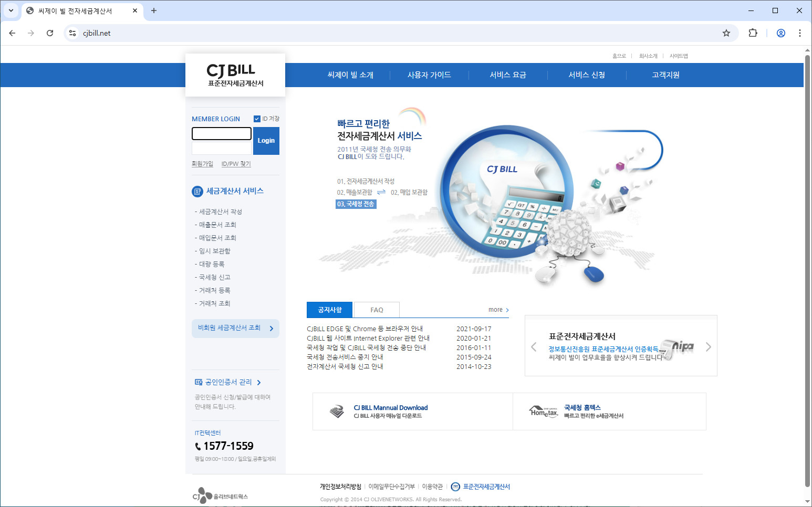Go to 홈으로 in the top utility links

coord(619,56)
